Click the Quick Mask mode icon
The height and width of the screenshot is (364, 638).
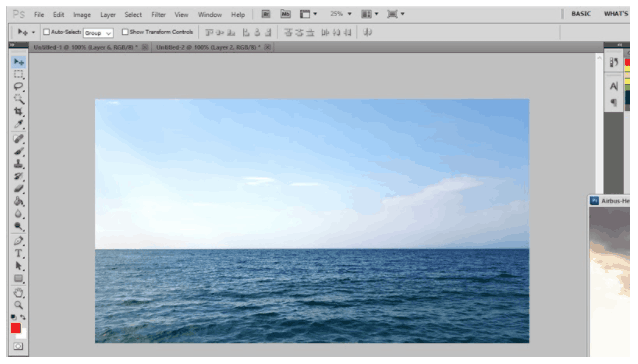(x=18, y=347)
